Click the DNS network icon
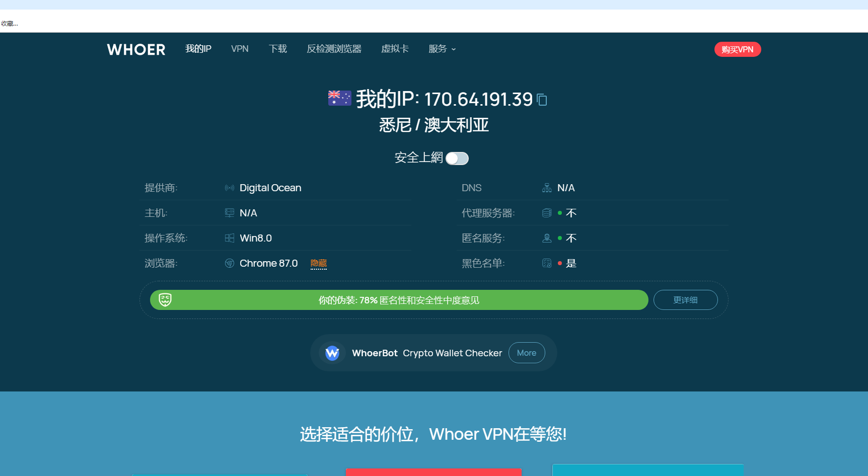Screen dimensions: 868x476 click(547, 188)
